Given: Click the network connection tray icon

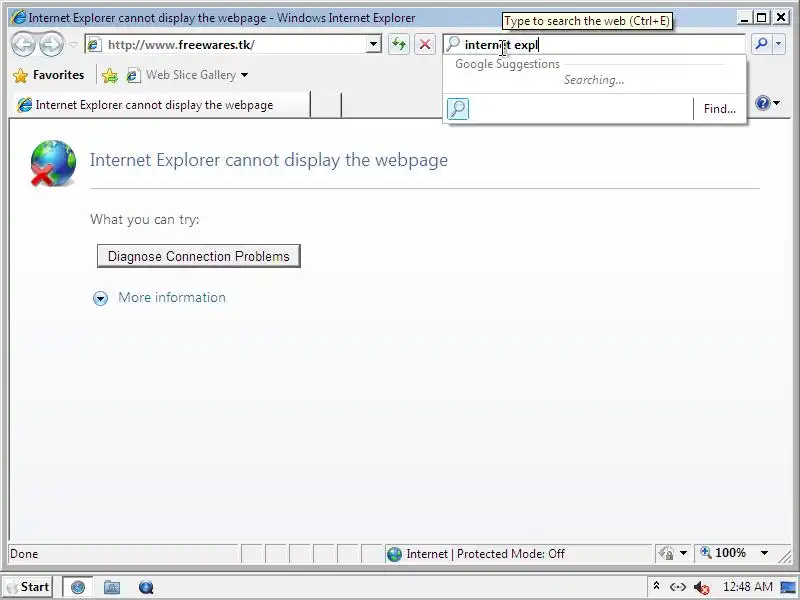Looking at the screenshot, I should 678,587.
